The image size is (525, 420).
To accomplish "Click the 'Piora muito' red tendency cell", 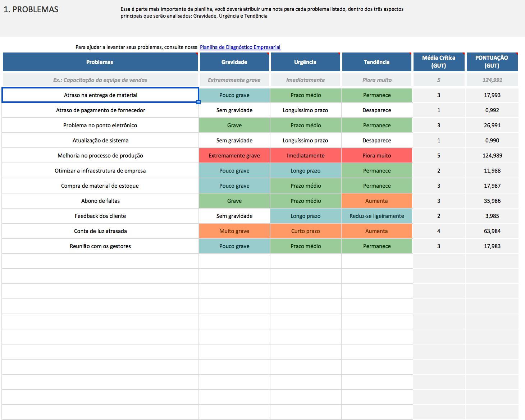I will click(x=376, y=156).
